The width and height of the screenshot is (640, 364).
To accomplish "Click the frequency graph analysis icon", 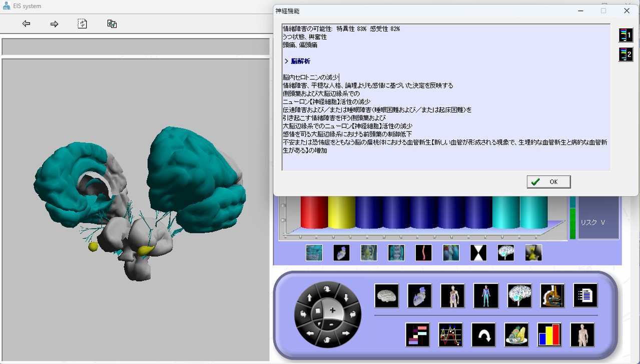I will click(450, 335).
